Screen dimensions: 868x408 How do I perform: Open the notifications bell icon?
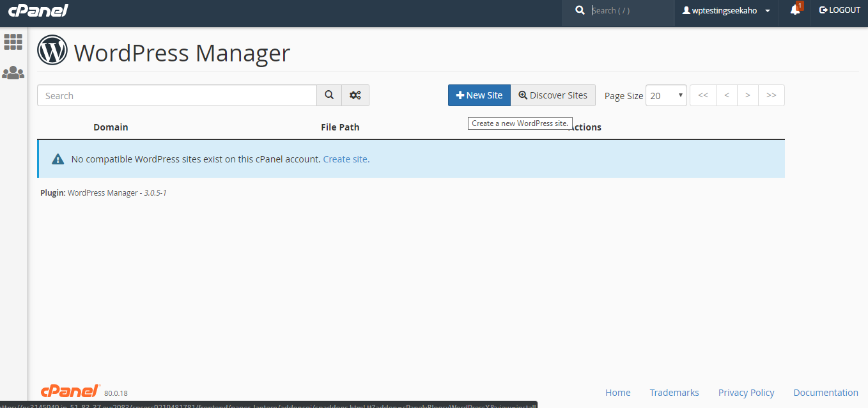795,10
